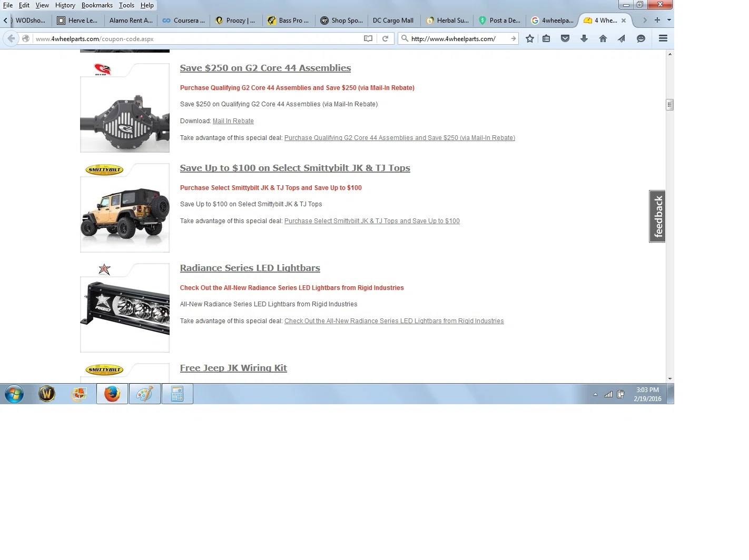Open the File menu
This screenshot has width=749, height=560.
click(8, 5)
